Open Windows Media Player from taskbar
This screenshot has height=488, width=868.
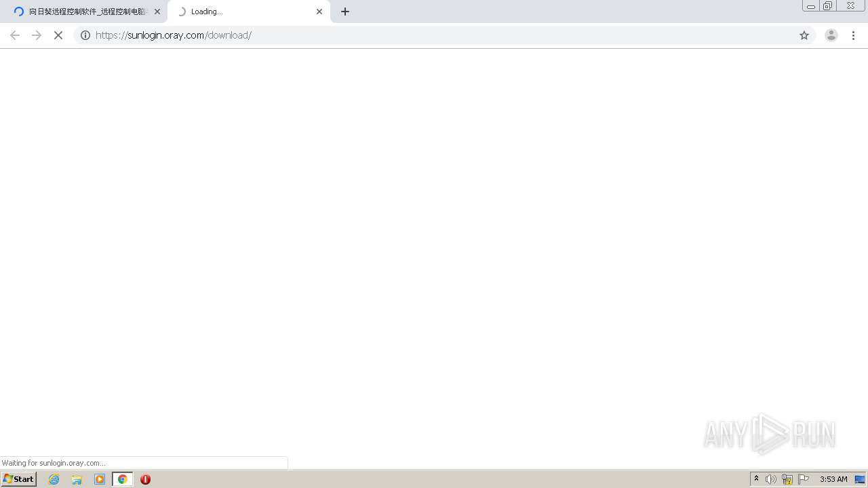[x=100, y=479]
